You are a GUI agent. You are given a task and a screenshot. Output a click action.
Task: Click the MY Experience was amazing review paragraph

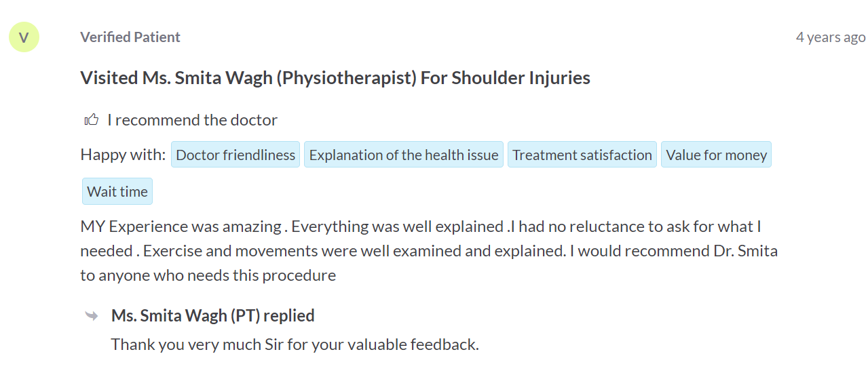(429, 251)
